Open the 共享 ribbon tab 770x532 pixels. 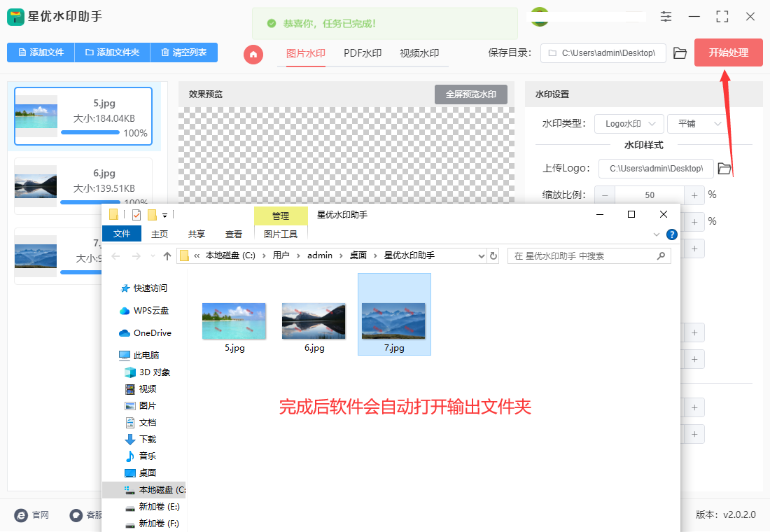[x=197, y=234]
